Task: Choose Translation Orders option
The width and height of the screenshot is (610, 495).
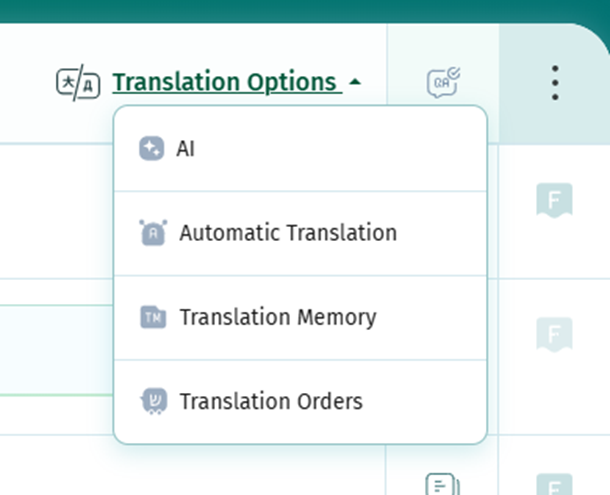Action: tap(271, 402)
